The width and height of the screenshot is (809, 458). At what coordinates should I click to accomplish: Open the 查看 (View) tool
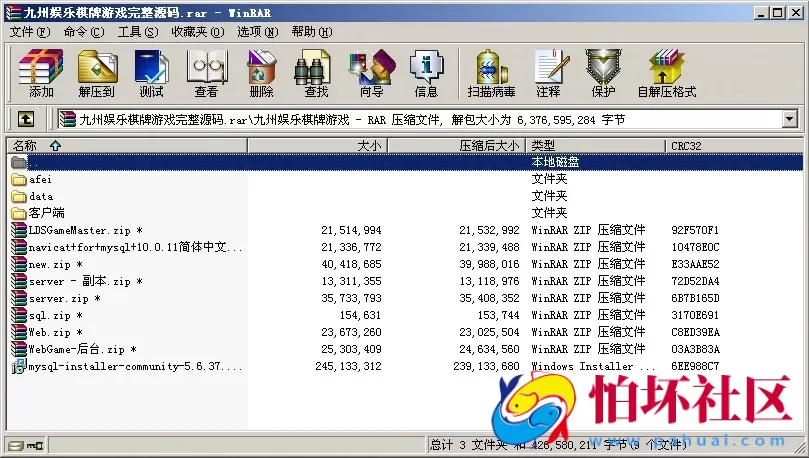[206, 73]
